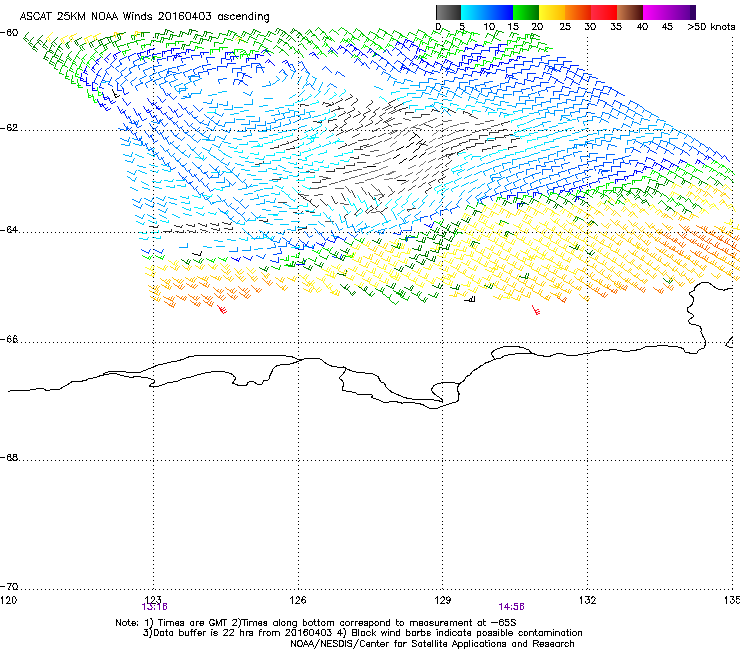Screen dimensions: 740x650
Task: Click the latitude label '-66'
Action: [x=9, y=339]
